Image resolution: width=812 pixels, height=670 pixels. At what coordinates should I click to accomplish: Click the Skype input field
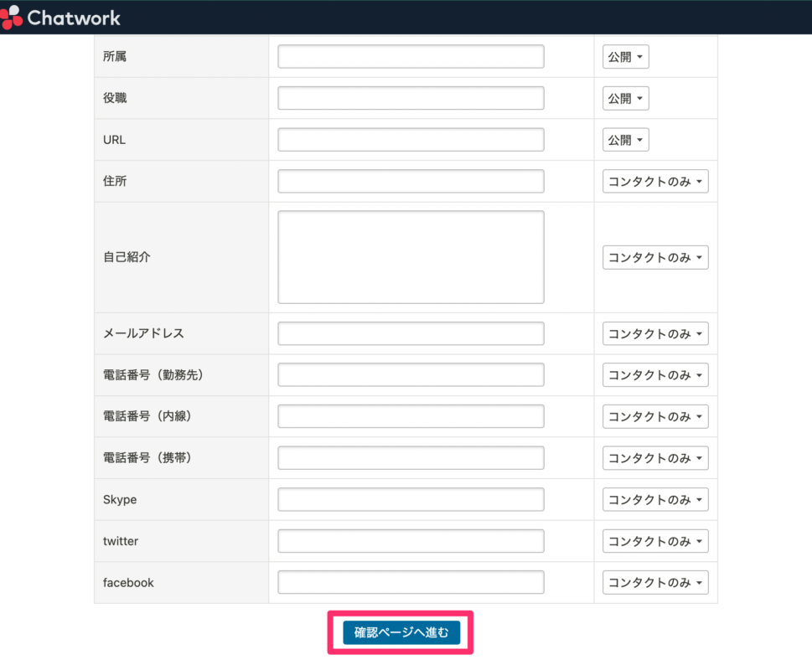(410, 499)
